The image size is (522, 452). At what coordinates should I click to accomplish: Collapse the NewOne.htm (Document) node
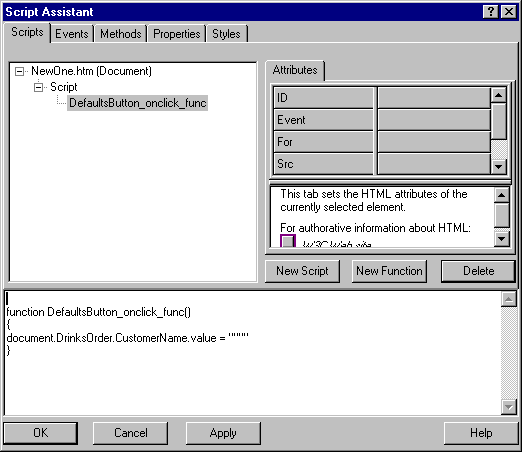(19, 71)
